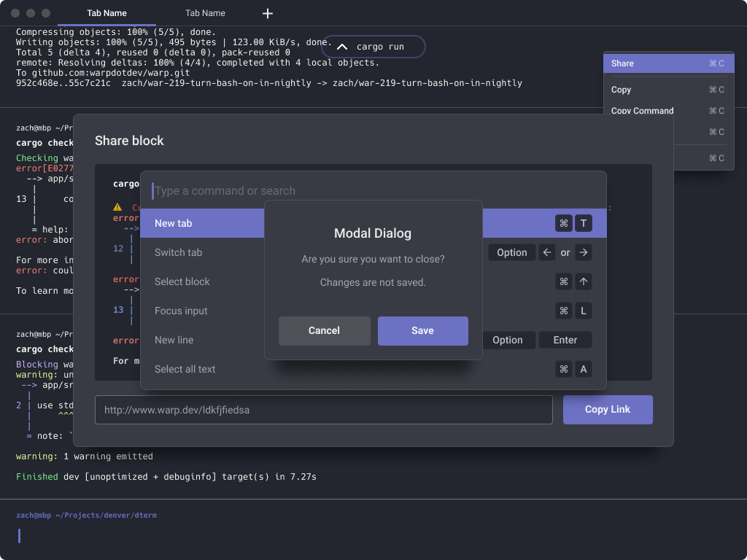Choose Focus input from the command list
Screen dimensions: 747x560
pyautogui.click(x=181, y=311)
